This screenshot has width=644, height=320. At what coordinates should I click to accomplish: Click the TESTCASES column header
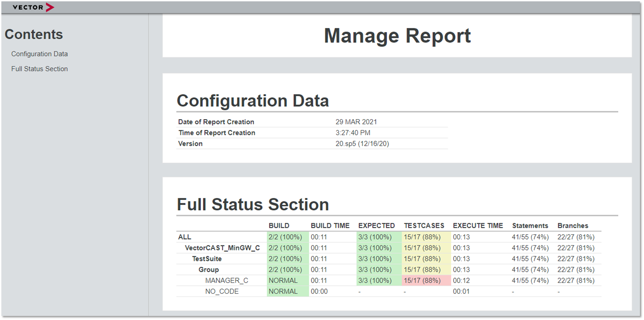click(424, 225)
